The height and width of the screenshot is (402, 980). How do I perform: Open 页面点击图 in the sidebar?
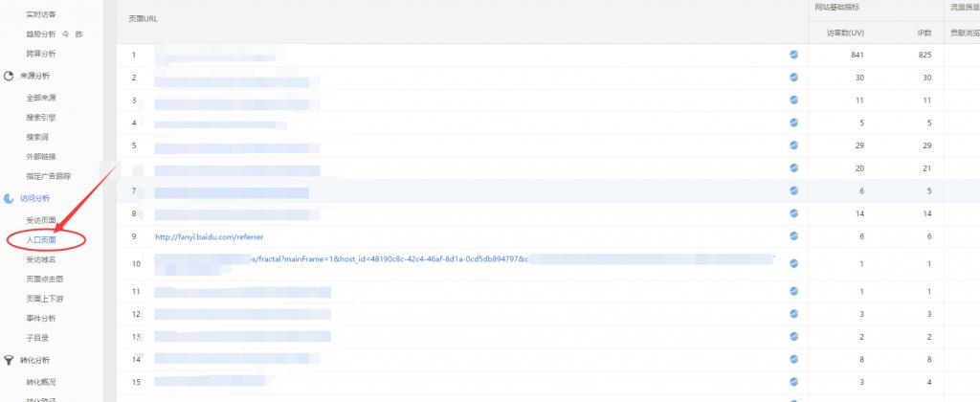click(x=44, y=279)
